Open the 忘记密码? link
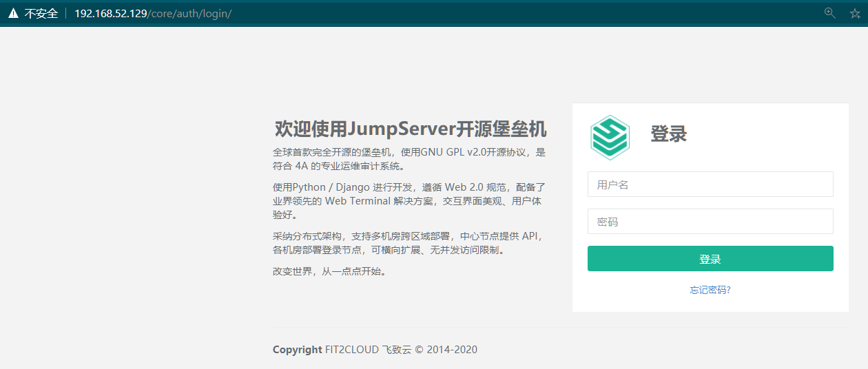This screenshot has width=868, height=369. [710, 290]
